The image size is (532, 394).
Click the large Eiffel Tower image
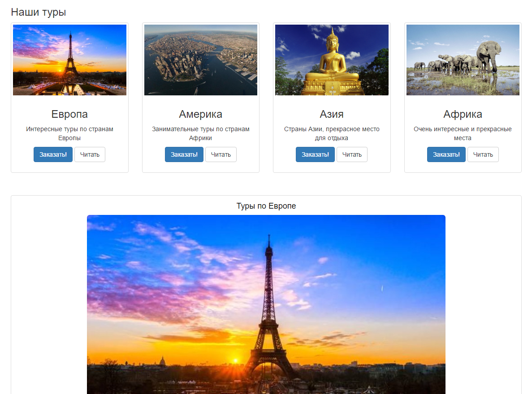tap(266, 304)
